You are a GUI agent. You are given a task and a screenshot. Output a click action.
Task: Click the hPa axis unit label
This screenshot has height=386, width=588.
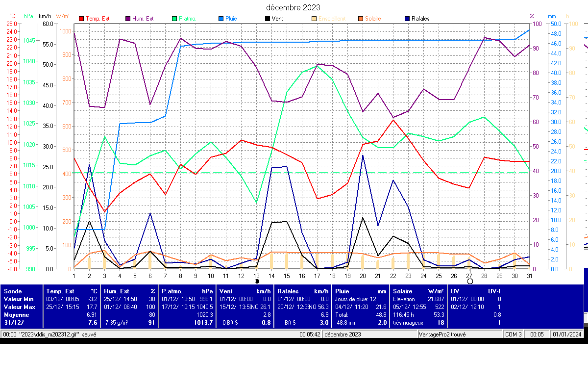click(28, 16)
